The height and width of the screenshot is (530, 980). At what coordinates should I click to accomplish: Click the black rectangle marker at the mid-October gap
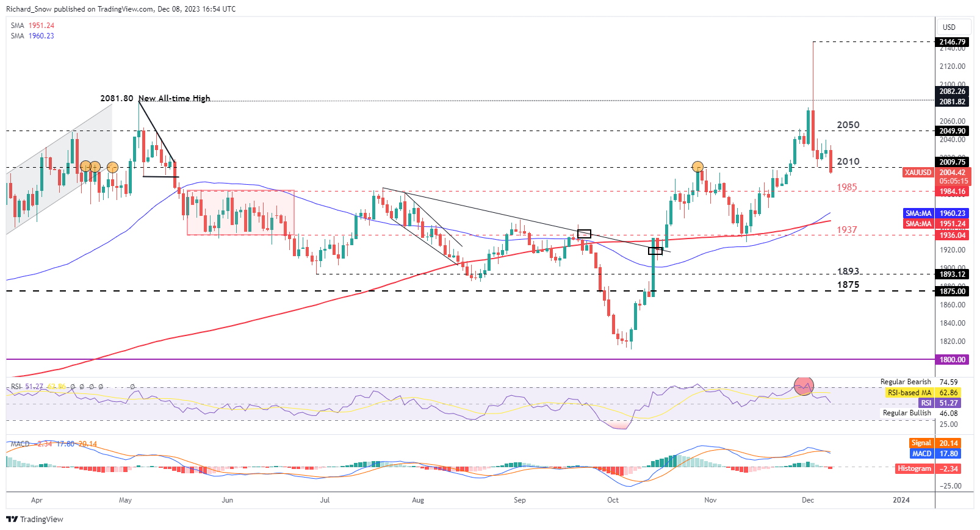coord(655,251)
